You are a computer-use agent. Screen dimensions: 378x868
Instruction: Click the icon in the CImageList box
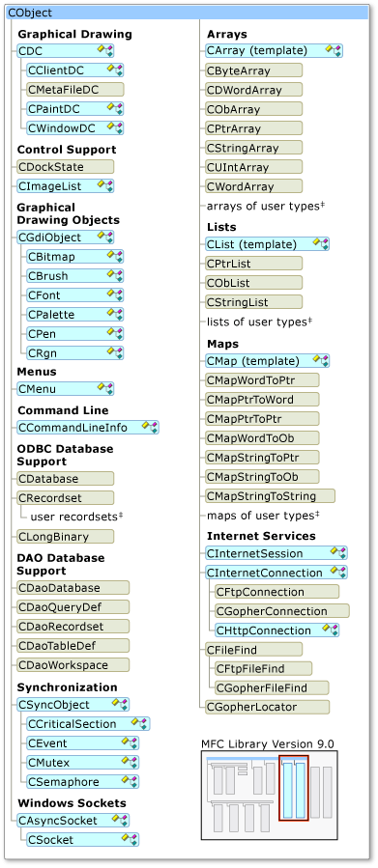pos(105,185)
